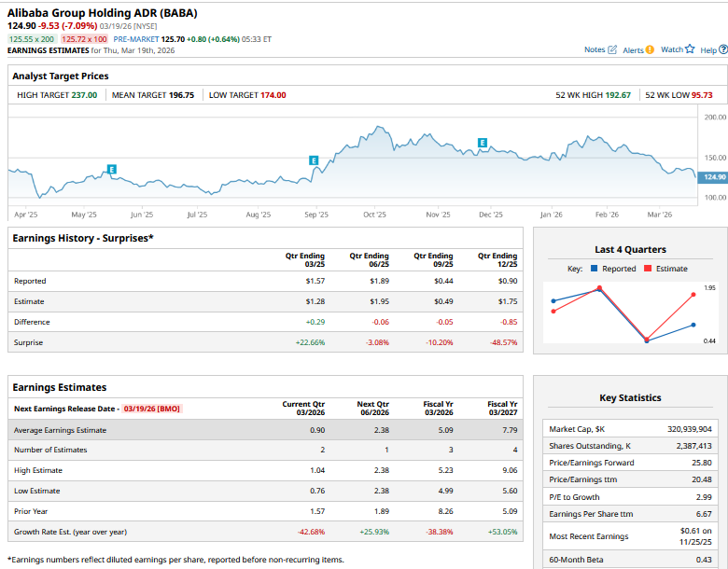Image resolution: width=728 pixels, height=569 pixels.
Task: Click the 124.90 current price flag on chart
Action: 712,177
